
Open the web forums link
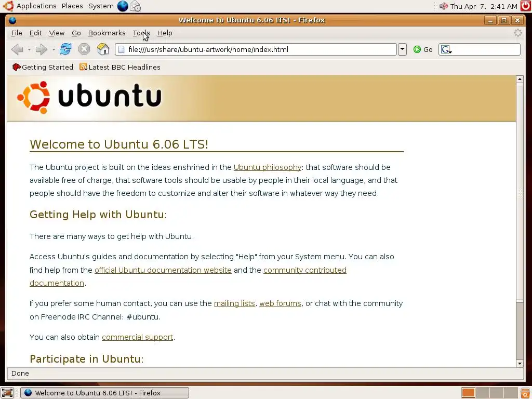tap(280, 303)
